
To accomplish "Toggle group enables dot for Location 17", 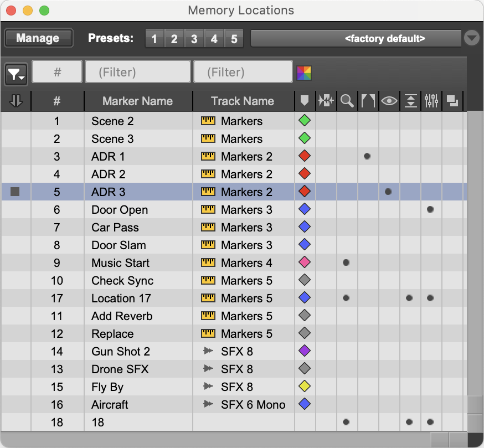I will [430, 298].
